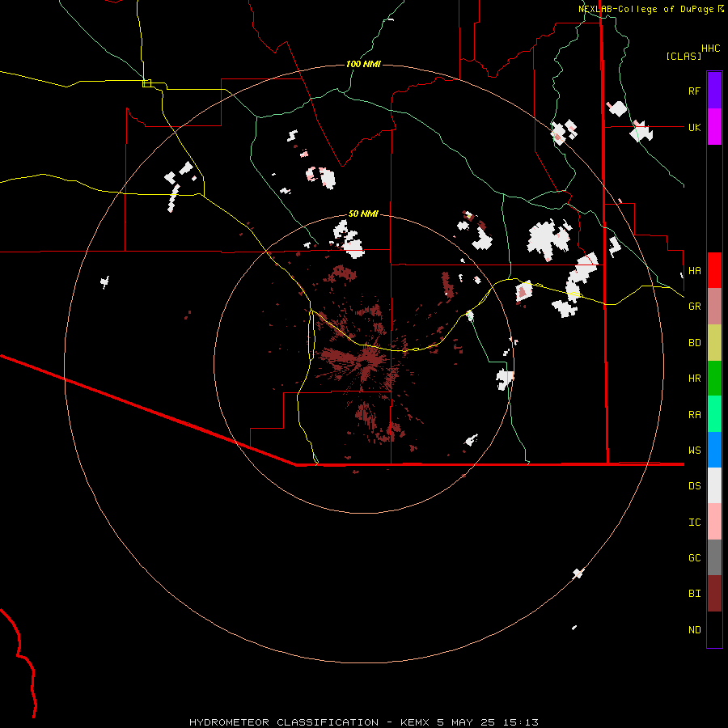Viewport: 728px width, 728px height.
Task: Click the HA legend label
Action: pyautogui.click(x=694, y=270)
